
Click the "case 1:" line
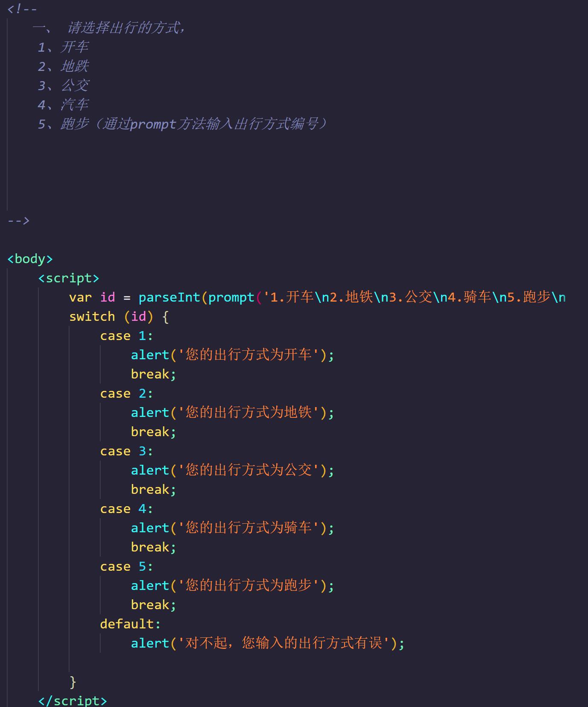pos(126,336)
